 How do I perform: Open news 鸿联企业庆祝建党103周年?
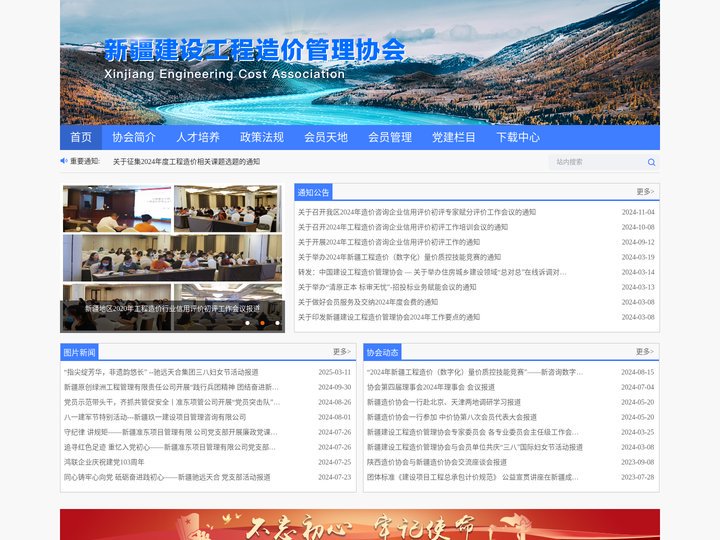pyautogui.click(x=104, y=462)
